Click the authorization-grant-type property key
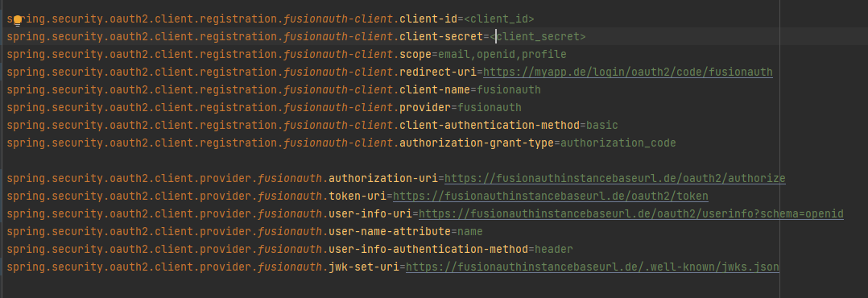The image size is (868, 298). pyautogui.click(x=477, y=143)
